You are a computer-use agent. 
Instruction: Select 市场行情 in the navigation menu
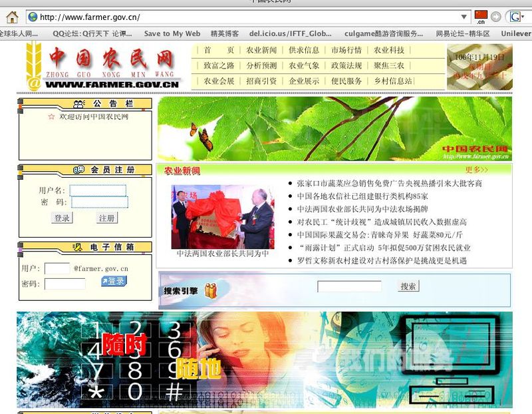click(x=346, y=51)
